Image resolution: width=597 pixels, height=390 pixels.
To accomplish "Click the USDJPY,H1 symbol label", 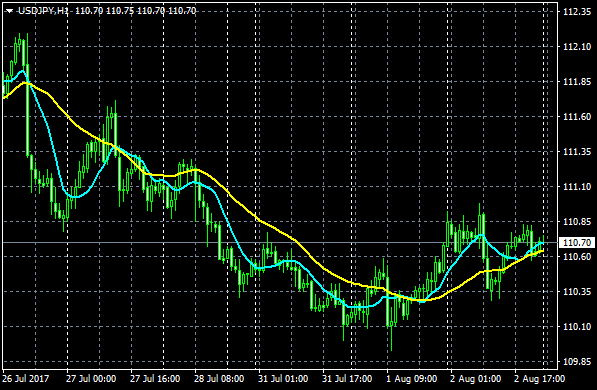I will pyautogui.click(x=43, y=11).
